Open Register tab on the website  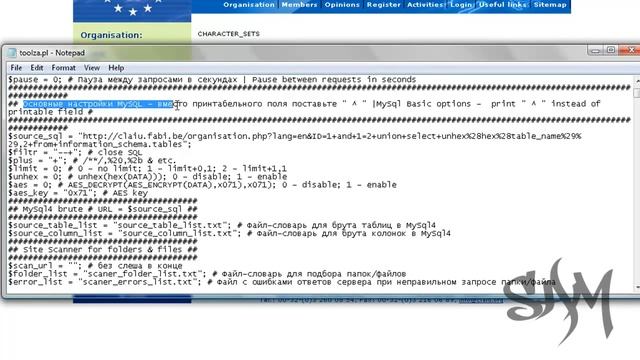pos(383,5)
